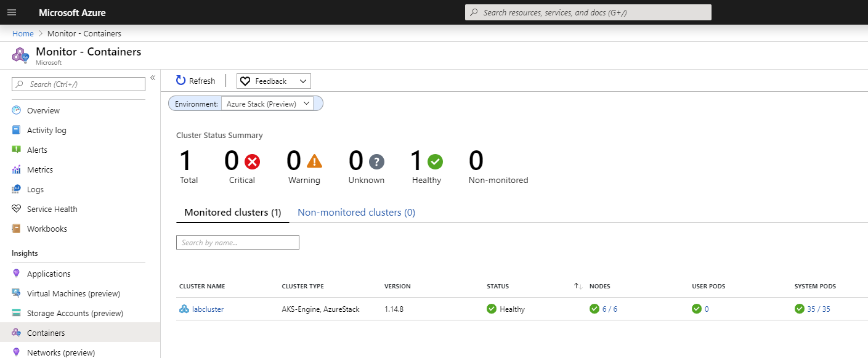Click the labcluster cluster icon
The width and height of the screenshot is (868, 358).
tap(184, 309)
